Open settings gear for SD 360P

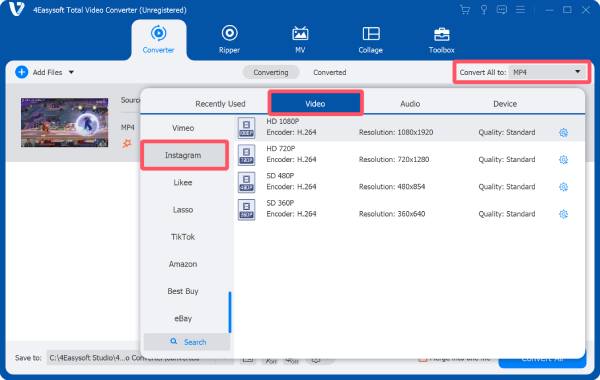pos(563,214)
